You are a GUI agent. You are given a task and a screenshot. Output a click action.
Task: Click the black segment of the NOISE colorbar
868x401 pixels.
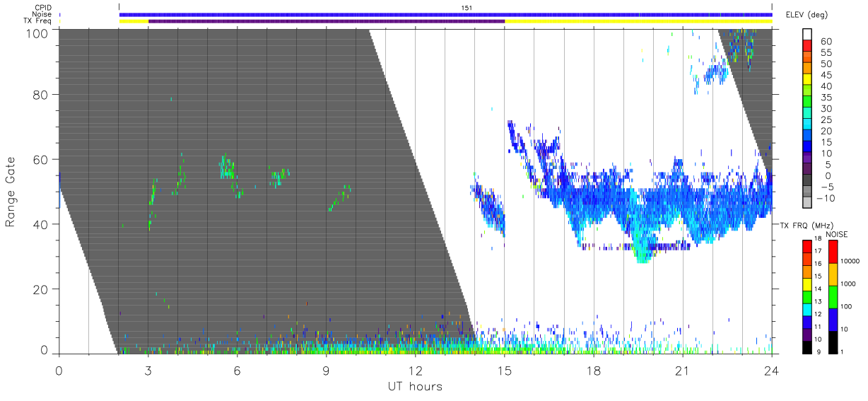click(833, 342)
